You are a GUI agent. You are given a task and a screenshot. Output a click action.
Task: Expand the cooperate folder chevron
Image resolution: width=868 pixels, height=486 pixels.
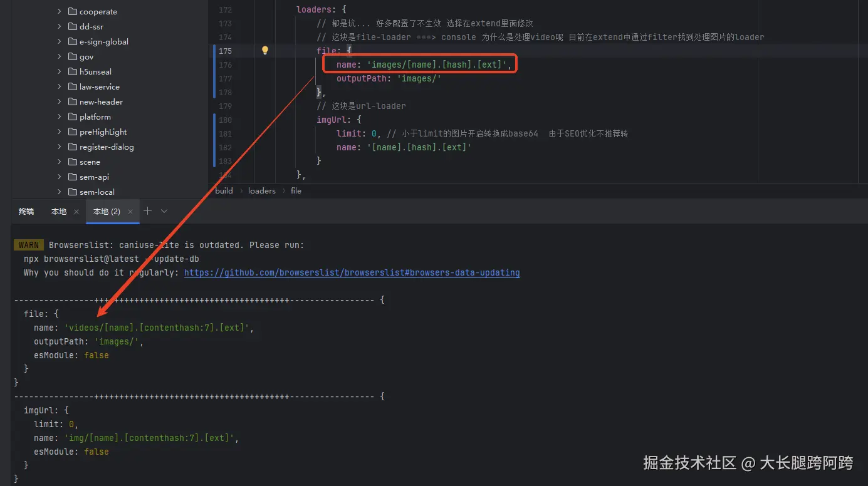click(60, 11)
